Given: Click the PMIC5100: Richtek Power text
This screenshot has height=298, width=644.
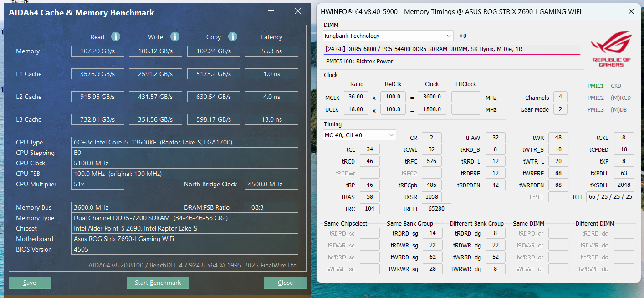Looking at the screenshot, I should click(359, 61).
